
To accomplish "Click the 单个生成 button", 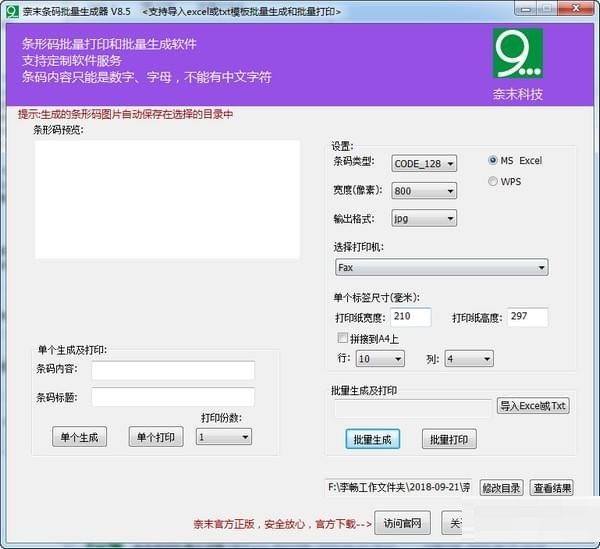I will pos(79,437).
